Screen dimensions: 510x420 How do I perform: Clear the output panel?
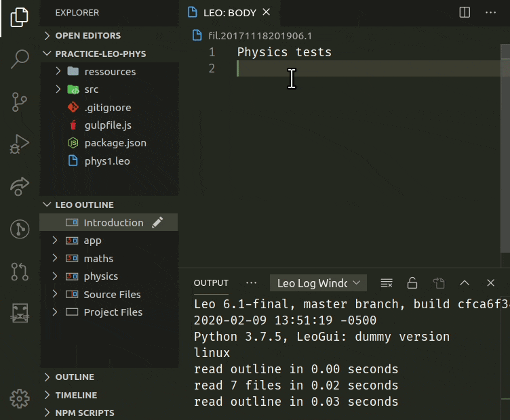click(387, 283)
